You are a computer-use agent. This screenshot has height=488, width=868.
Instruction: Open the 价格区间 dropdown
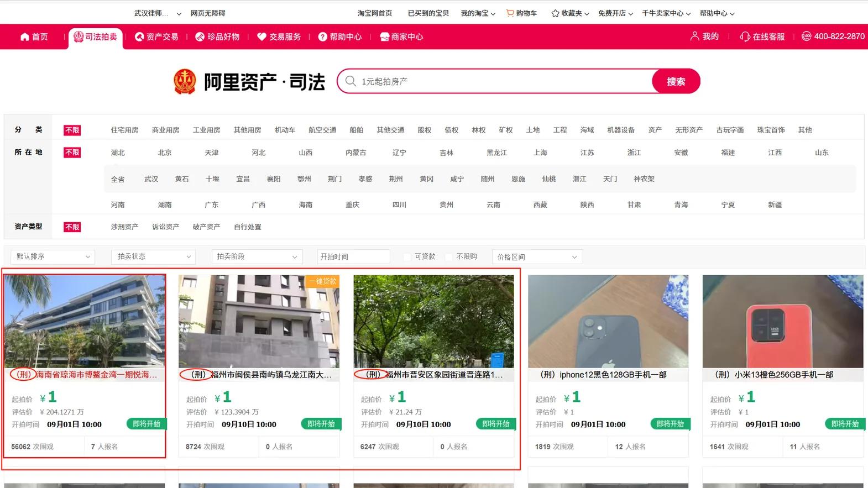click(537, 257)
